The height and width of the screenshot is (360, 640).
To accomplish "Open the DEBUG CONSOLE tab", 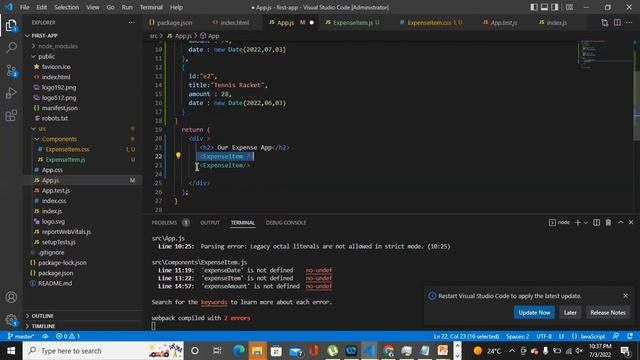I will (286, 222).
